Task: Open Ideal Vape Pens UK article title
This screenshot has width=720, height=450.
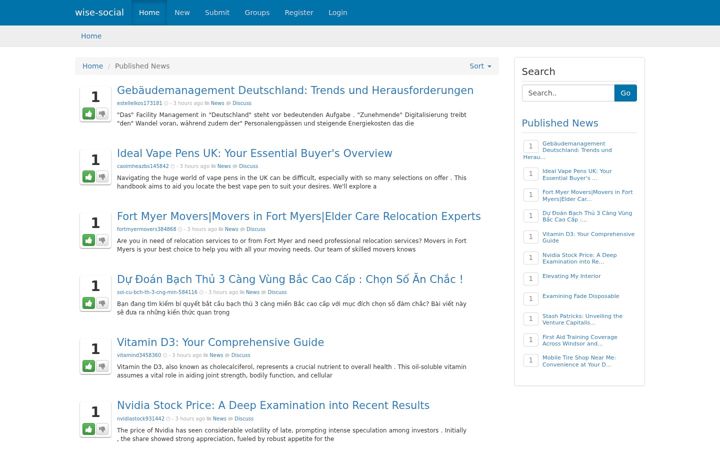Action: (254, 153)
